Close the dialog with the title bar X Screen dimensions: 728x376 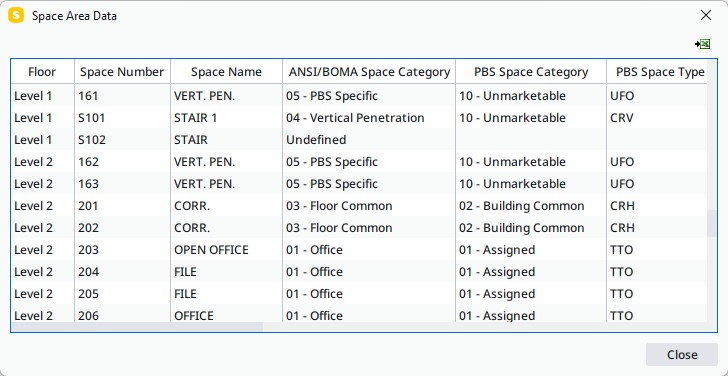point(706,15)
